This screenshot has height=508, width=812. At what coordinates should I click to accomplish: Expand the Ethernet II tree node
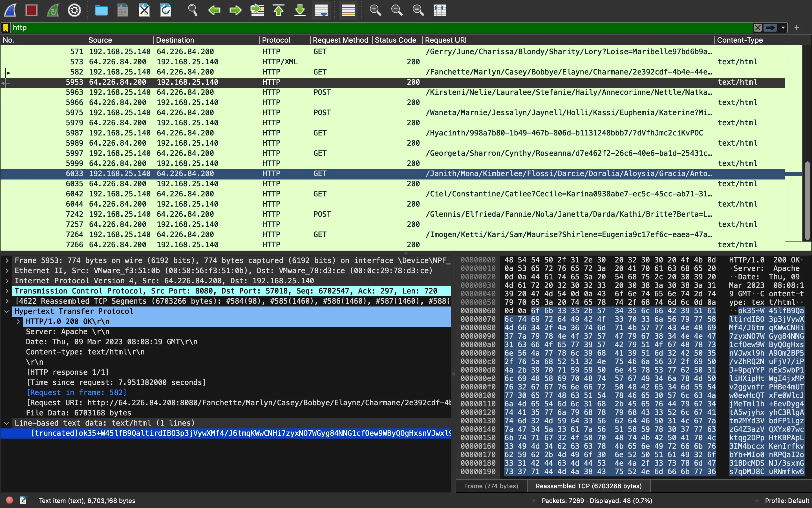pos(7,270)
